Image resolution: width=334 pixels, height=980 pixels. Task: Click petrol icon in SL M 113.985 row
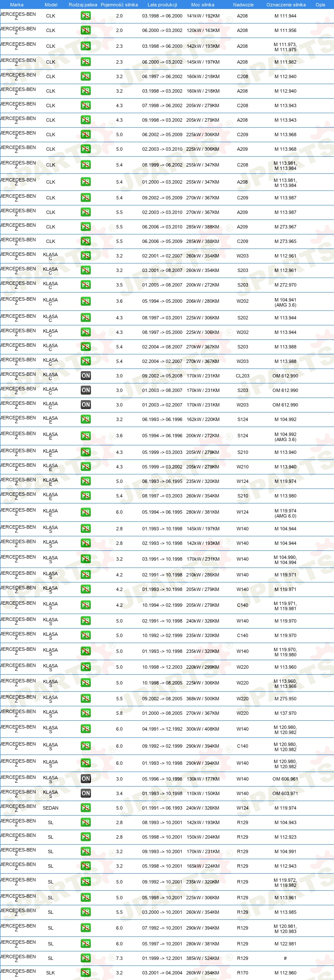pyautogui.click(x=86, y=912)
